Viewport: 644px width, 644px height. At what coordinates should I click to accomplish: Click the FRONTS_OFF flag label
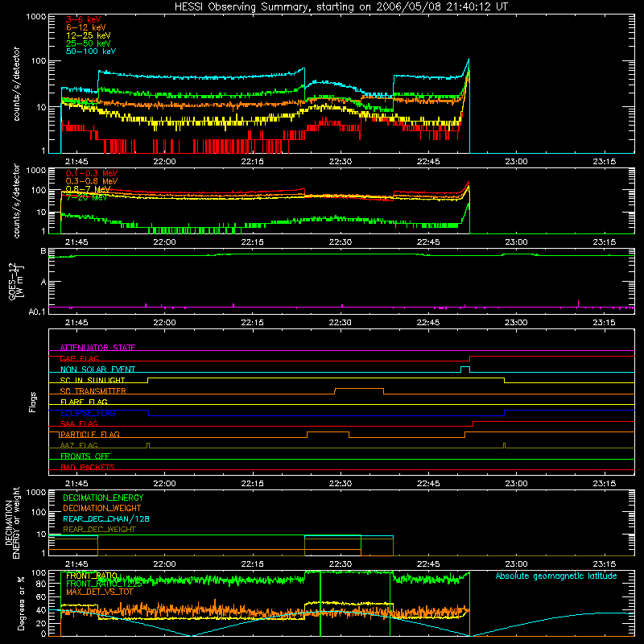coord(85,456)
